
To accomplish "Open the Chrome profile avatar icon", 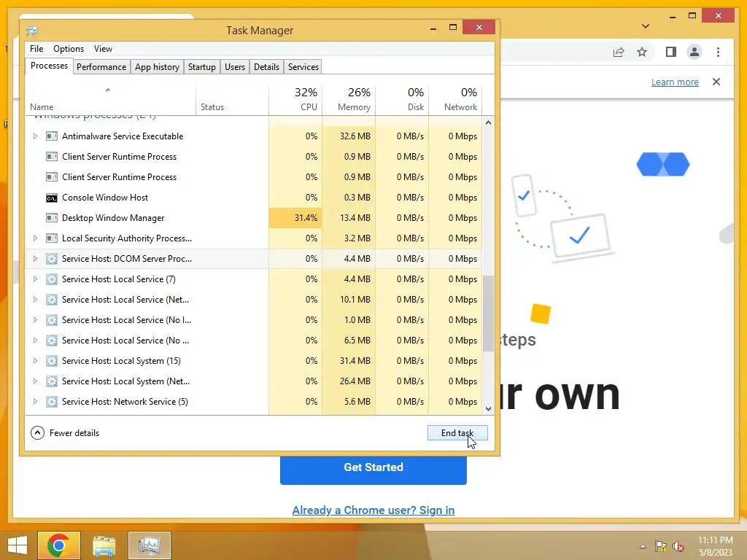I will pyautogui.click(x=694, y=52).
